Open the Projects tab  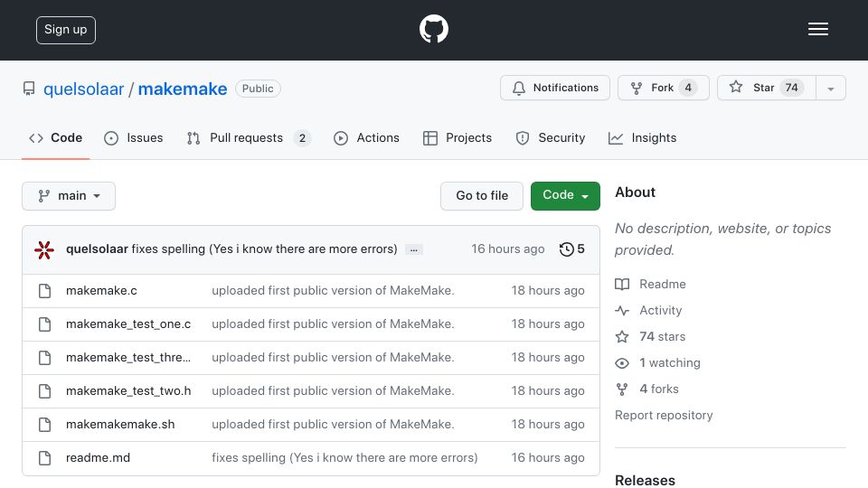coord(458,138)
